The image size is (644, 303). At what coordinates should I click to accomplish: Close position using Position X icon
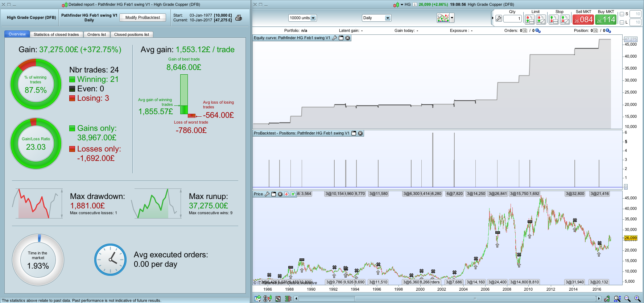click(x=595, y=31)
